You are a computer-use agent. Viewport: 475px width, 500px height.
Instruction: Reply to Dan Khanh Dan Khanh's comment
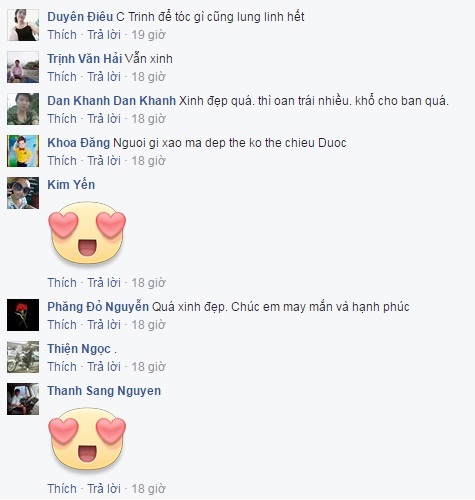click(104, 119)
